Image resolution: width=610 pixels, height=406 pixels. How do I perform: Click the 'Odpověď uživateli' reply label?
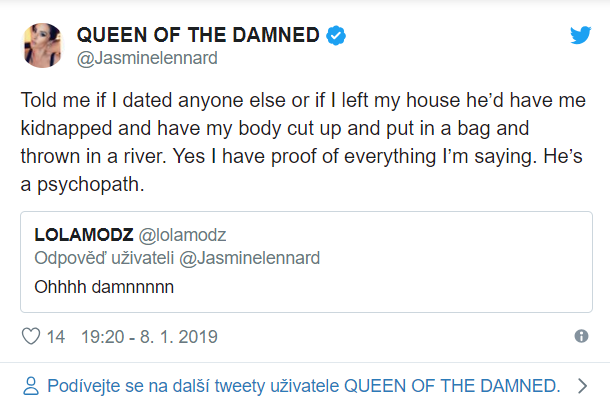(104, 258)
